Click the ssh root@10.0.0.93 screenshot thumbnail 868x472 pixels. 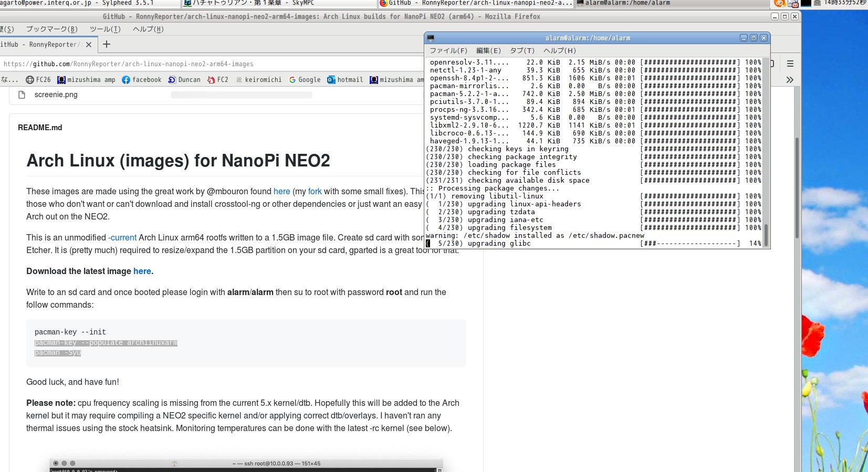246,465
